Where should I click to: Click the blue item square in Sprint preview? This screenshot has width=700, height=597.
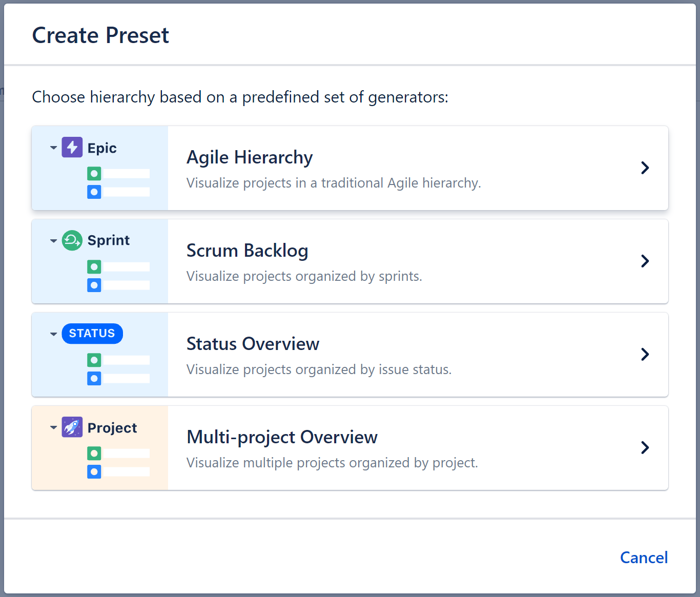click(94, 285)
